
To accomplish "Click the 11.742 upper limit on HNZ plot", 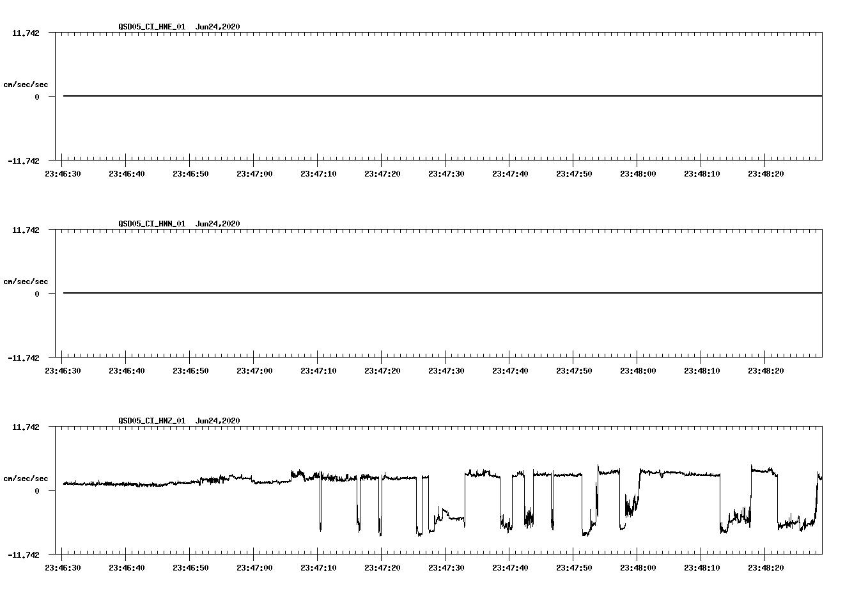I will [26, 427].
